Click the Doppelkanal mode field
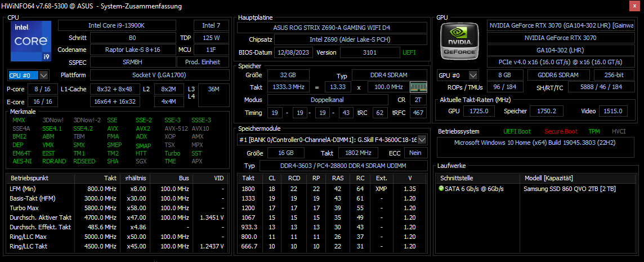The width and height of the screenshot is (644, 262). (327, 100)
